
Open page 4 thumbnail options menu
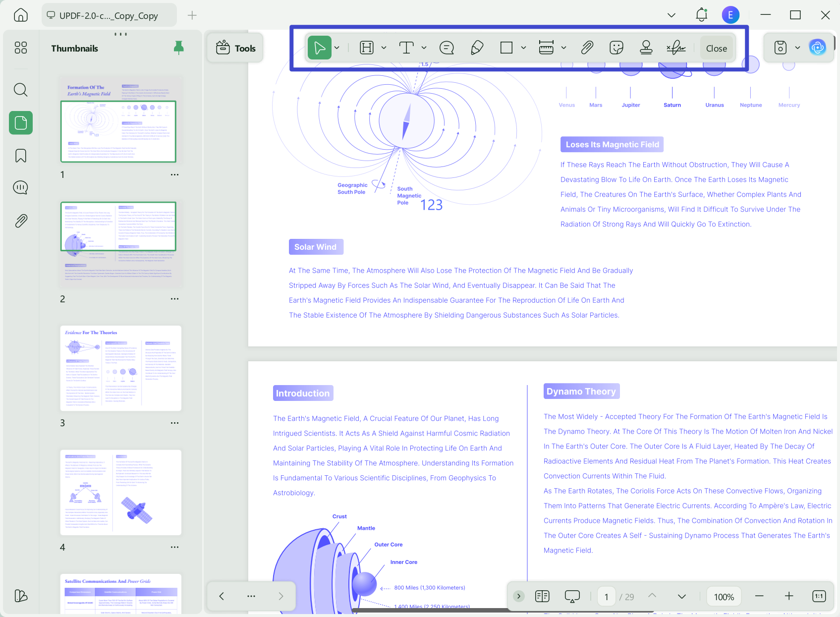174,547
